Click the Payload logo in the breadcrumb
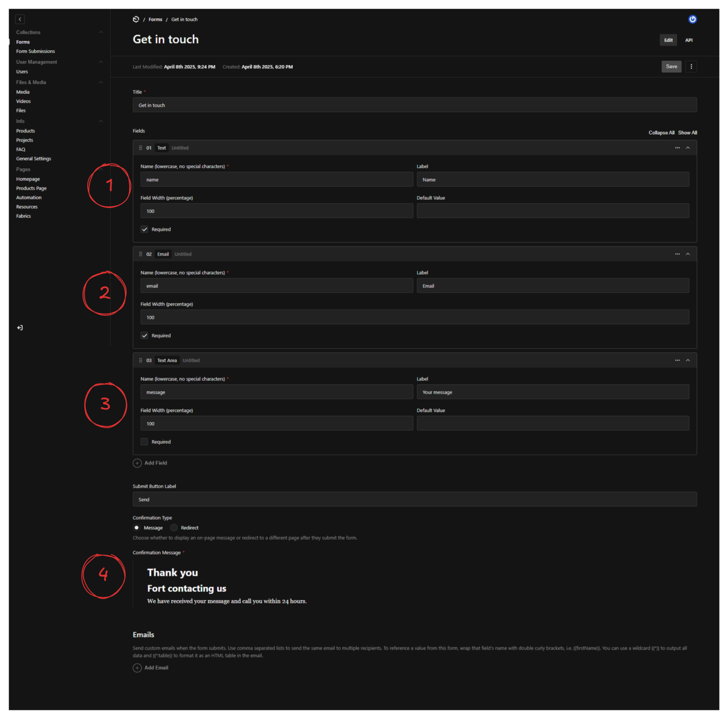Viewport: 728px width, 719px height. tap(136, 19)
